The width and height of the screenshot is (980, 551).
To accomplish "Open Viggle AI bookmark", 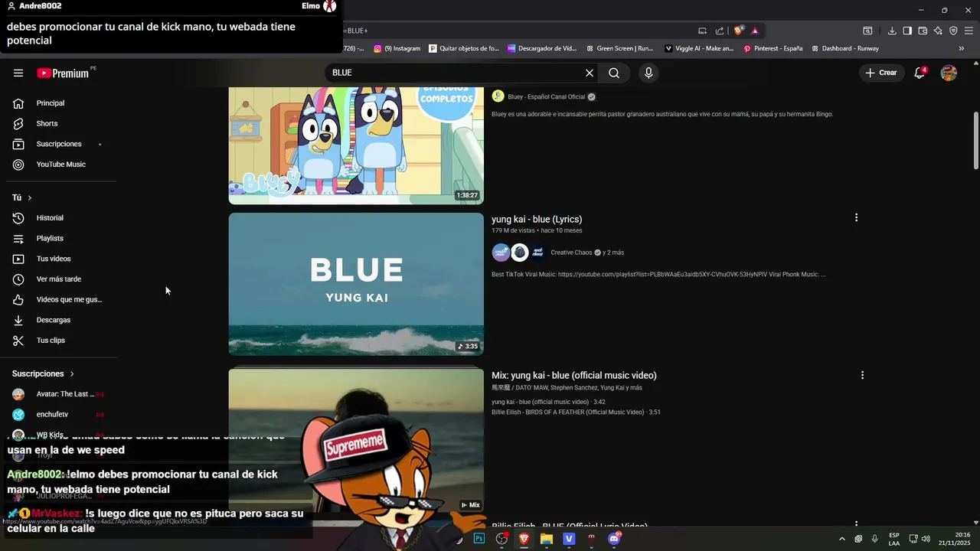I will pyautogui.click(x=699, y=48).
